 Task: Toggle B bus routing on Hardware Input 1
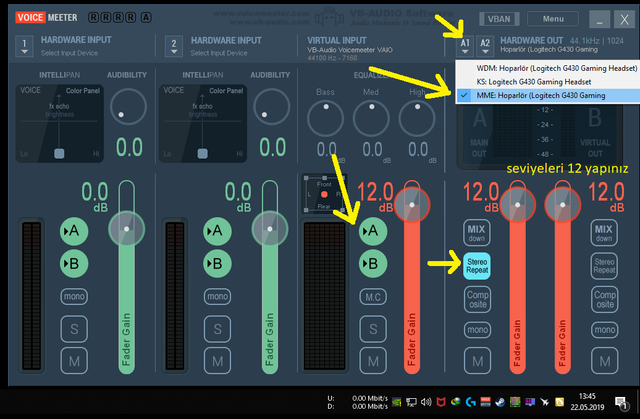click(x=74, y=264)
